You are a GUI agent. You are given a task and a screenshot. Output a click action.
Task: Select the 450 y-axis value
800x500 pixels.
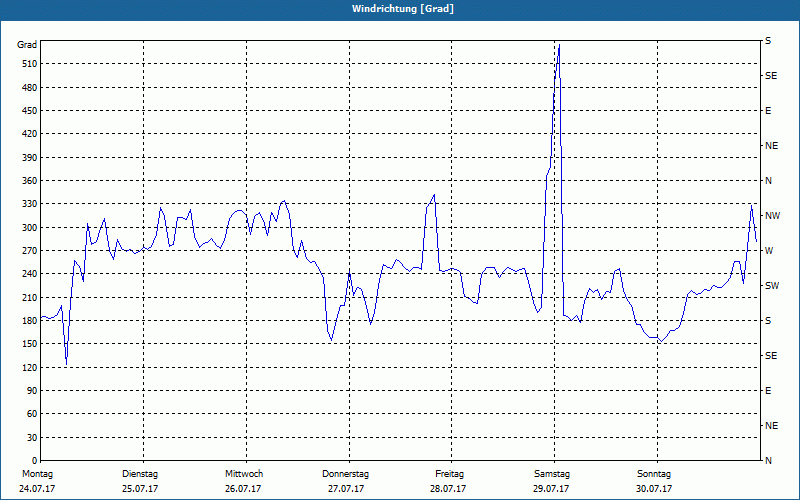tap(30, 111)
